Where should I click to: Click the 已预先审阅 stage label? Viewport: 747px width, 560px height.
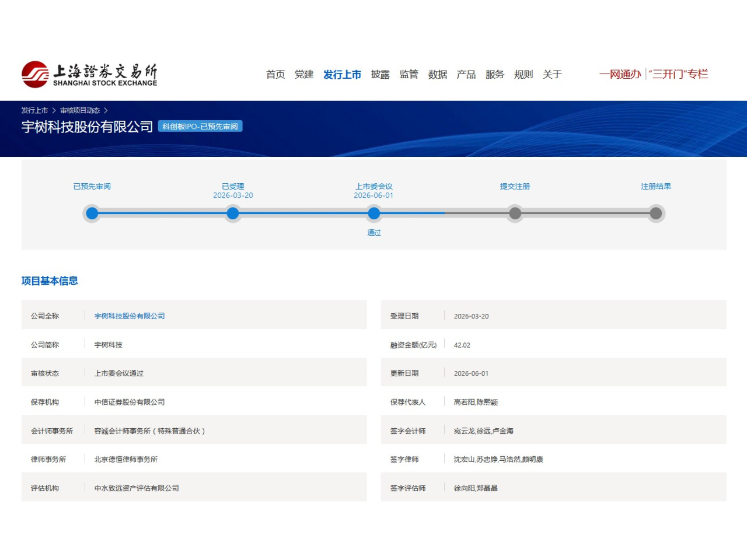92,187
